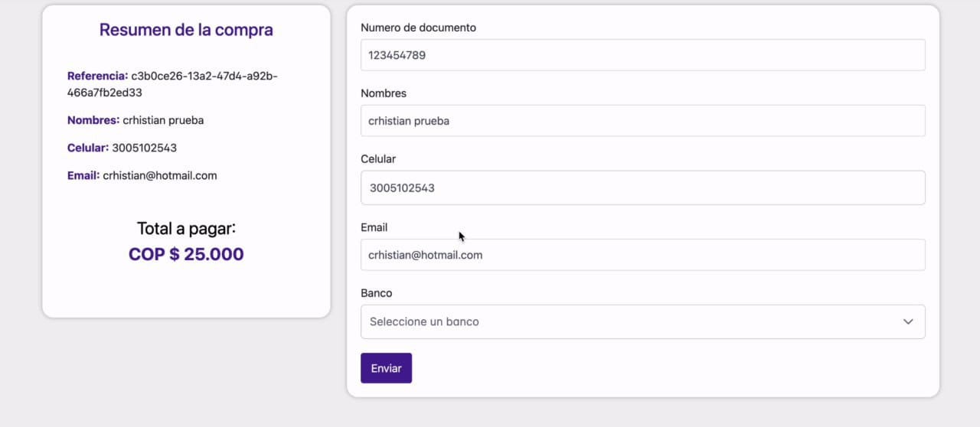Focus the Nombres text field in the form
Viewport: 980px width, 427px height.
[x=642, y=121]
